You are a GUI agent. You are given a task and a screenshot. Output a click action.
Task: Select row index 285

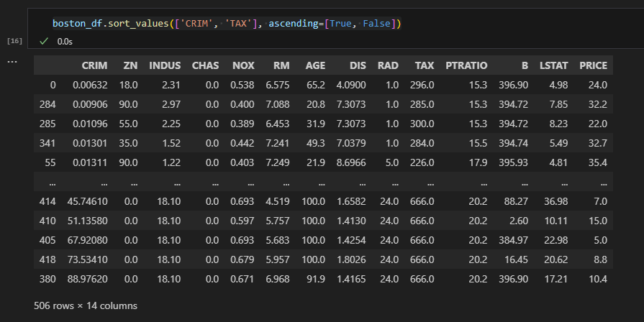(47, 124)
